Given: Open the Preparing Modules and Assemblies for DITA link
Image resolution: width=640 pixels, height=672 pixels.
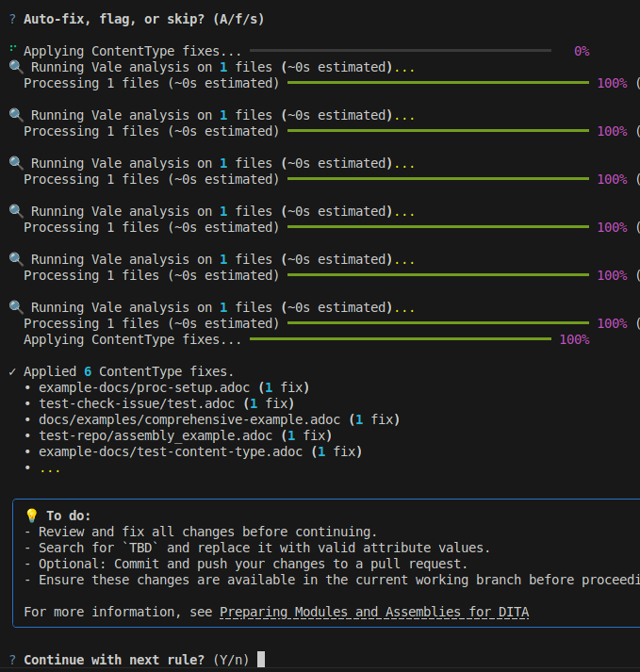Looking at the screenshot, I should point(374,612).
